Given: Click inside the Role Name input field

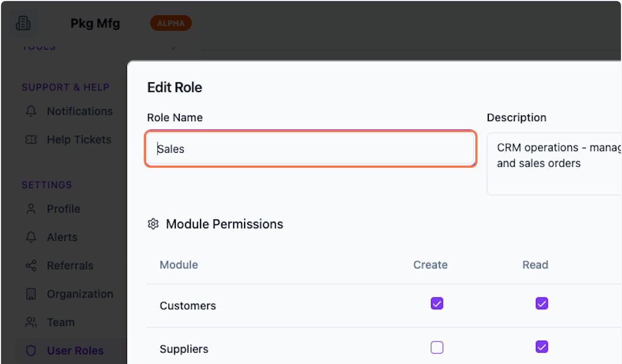Looking at the screenshot, I should pos(310,149).
